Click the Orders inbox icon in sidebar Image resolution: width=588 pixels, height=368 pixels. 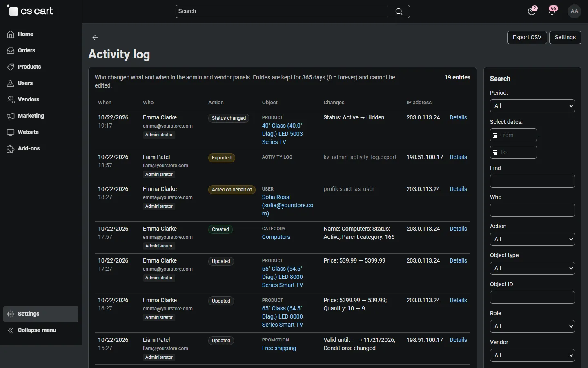tap(11, 51)
